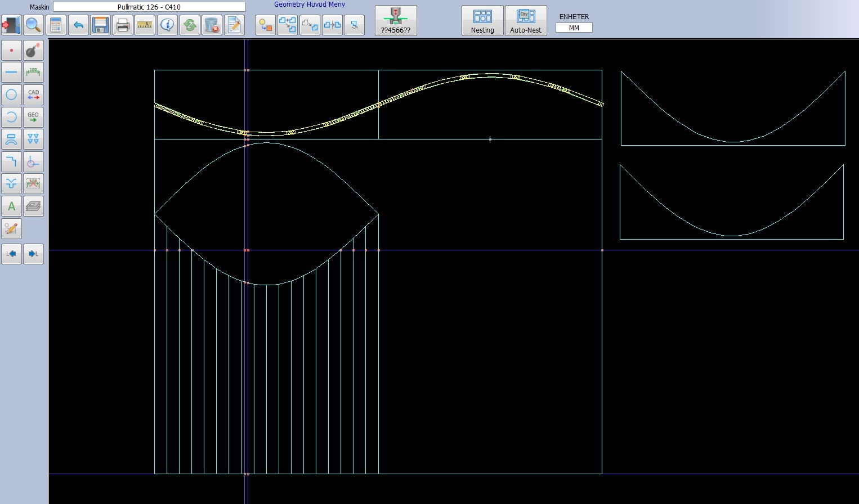Select the arc drawing tool
The image size is (859, 504).
11,117
